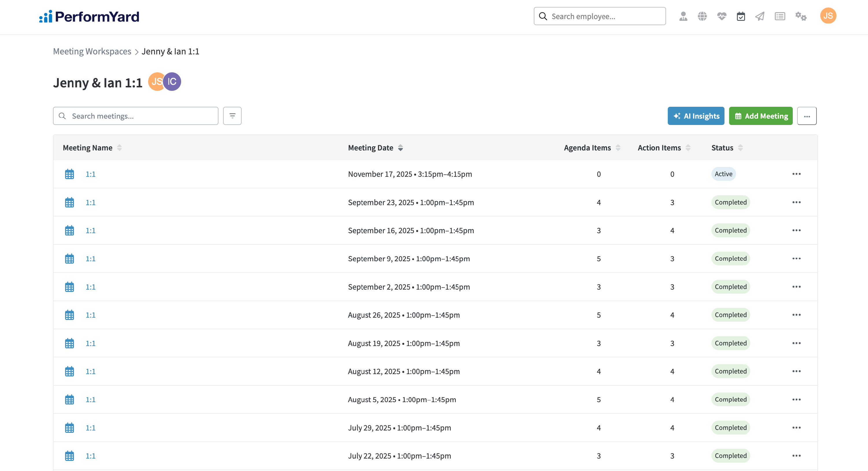
Task: Click calendar icon of November 17 meeting
Action: pos(69,174)
